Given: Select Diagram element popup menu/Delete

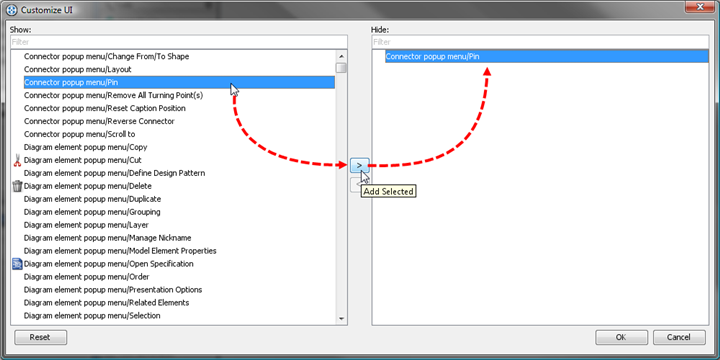Looking at the screenshot, I should click(88, 186).
